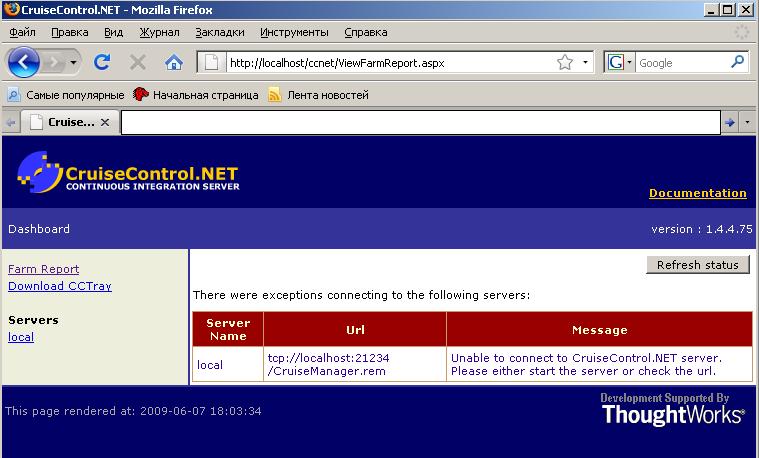Open the Самые популярные bookmark folder
The width and height of the screenshot is (759, 458).
pos(66,95)
